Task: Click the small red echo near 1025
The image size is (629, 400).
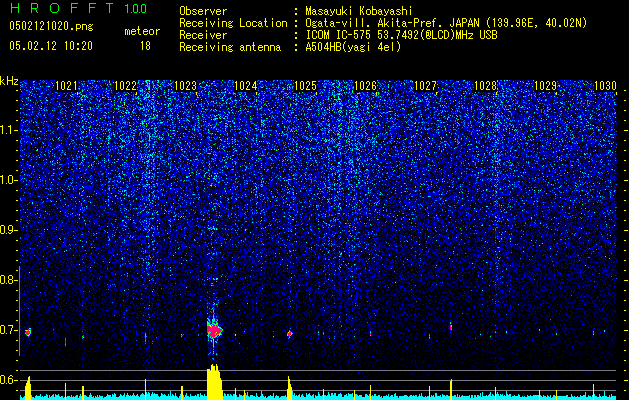Action: (289, 333)
